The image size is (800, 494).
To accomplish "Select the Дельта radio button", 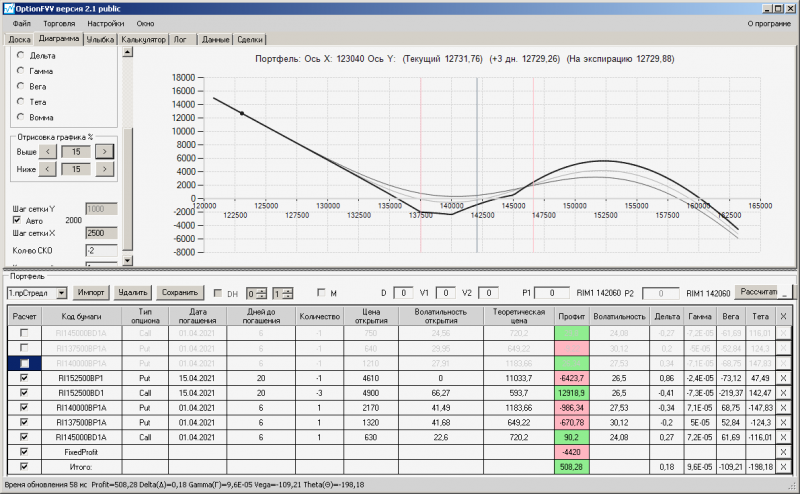I will [x=20, y=55].
